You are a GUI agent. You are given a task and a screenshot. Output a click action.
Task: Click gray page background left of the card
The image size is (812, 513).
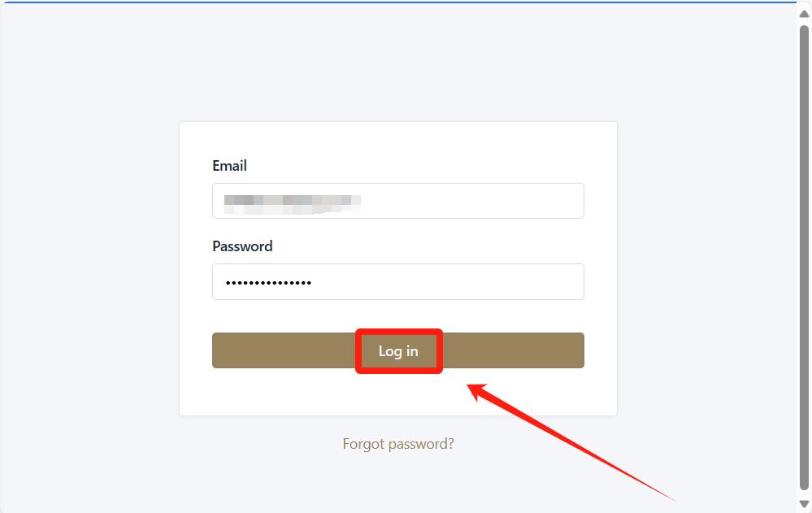pos(89,268)
